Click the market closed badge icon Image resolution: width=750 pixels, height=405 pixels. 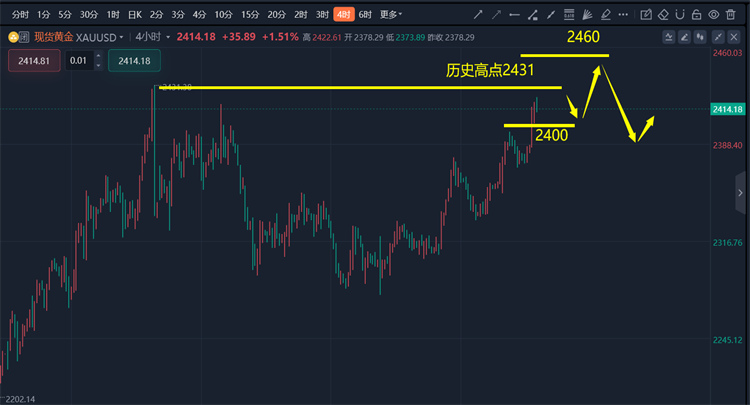(x=24, y=37)
